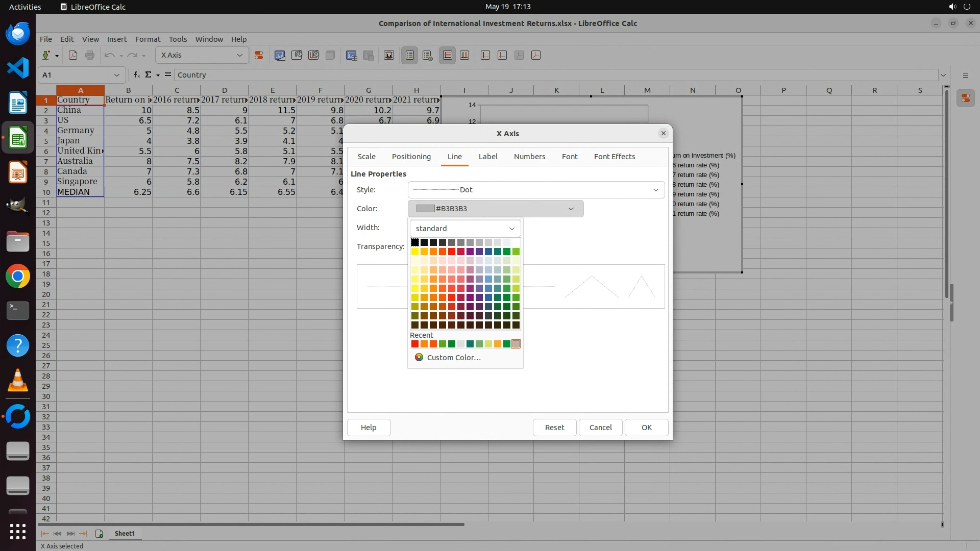Viewport: 980px width, 551px height.
Task: Toggle Vertical Grids toolbar button
Action: (x=464, y=55)
